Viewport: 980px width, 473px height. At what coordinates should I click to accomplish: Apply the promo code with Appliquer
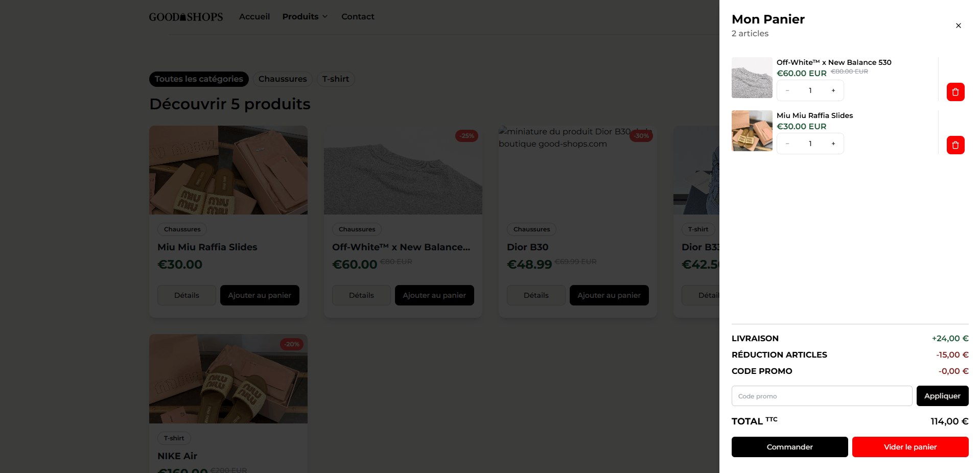coord(942,396)
